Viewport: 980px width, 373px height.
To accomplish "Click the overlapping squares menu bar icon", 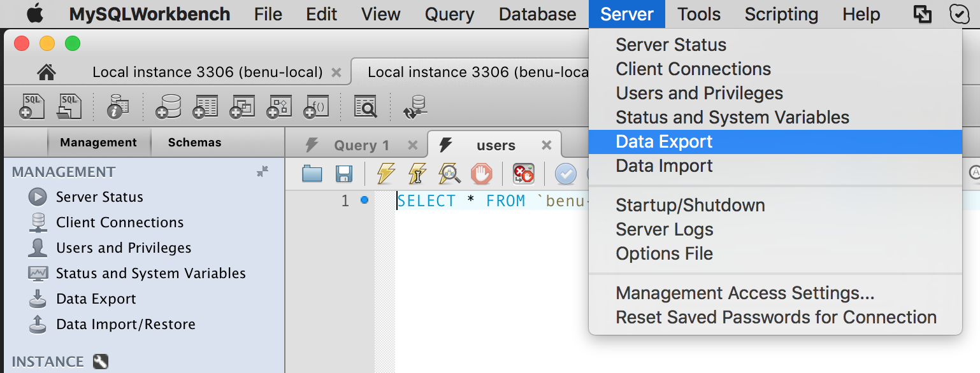I will point(922,14).
